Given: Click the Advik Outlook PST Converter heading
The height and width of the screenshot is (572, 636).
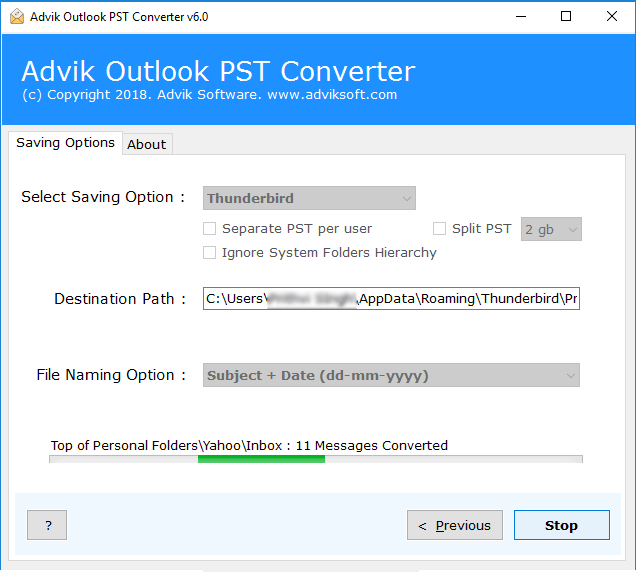Looking at the screenshot, I should pos(218,71).
